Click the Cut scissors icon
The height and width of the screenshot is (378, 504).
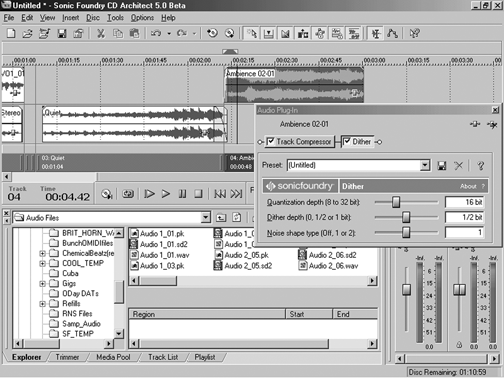[x=101, y=33]
